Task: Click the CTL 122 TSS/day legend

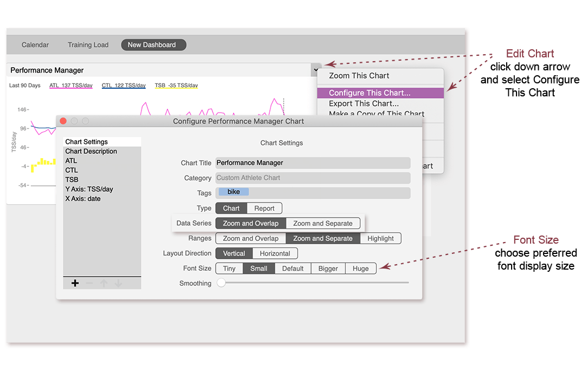Action: [x=124, y=86]
